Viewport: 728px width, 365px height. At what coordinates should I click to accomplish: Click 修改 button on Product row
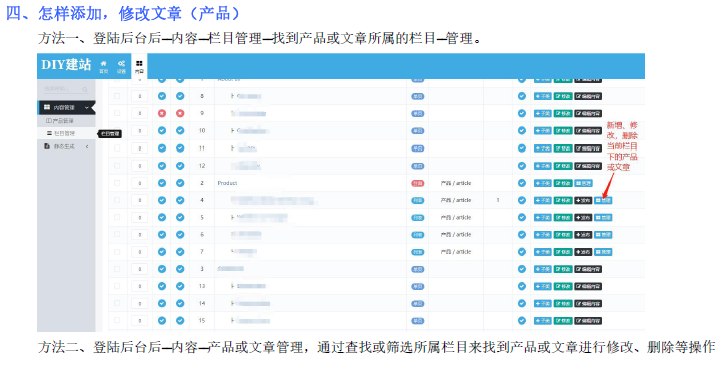pyautogui.click(x=563, y=183)
